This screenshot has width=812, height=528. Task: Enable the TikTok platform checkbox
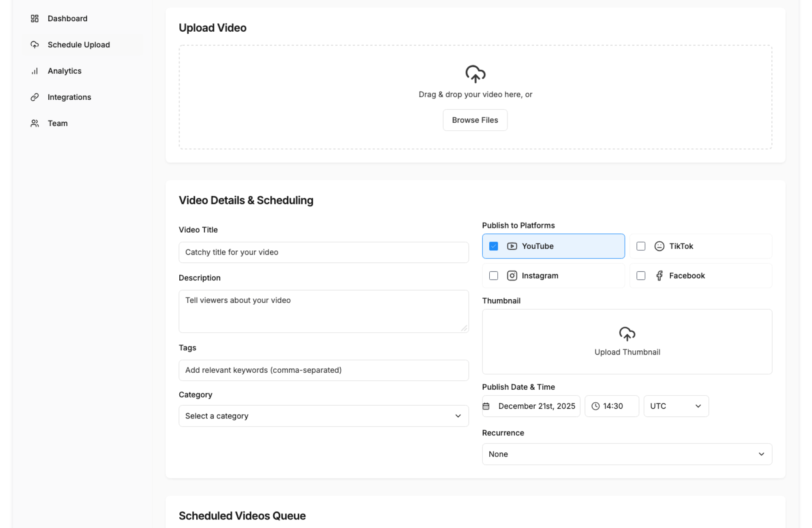pos(641,246)
